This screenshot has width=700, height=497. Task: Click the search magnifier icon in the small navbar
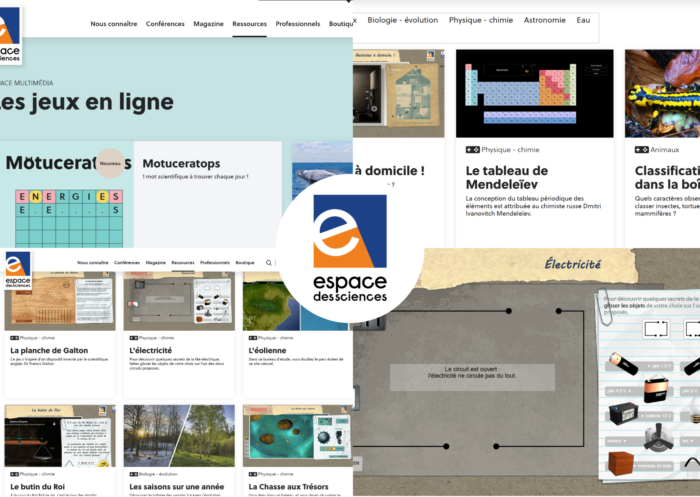click(x=268, y=262)
